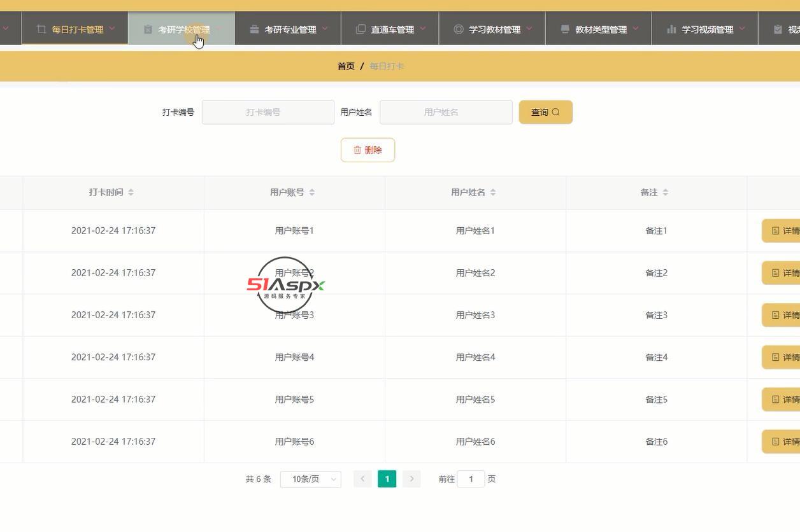Screen dimensions: 800x532
Task: Click the cell 用户姓名1
Action: (x=475, y=231)
